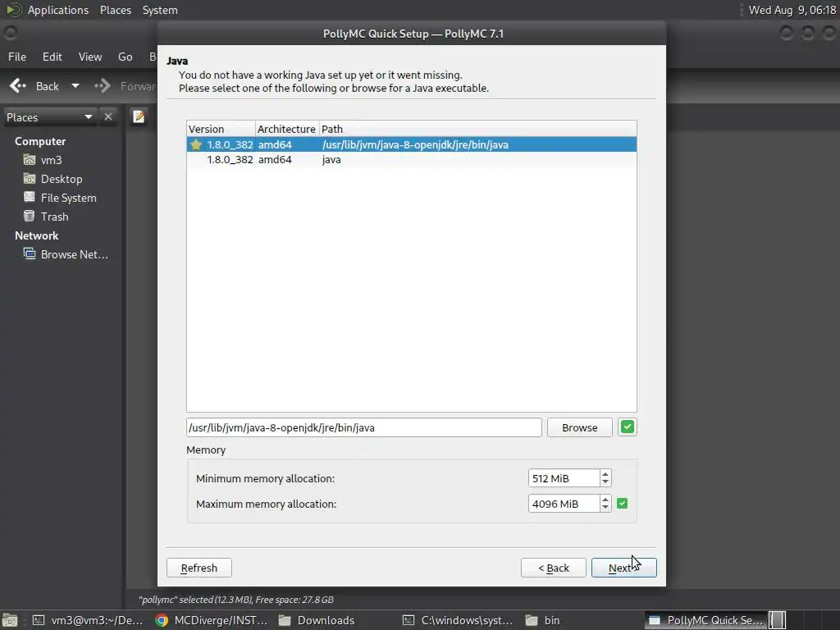Open Trash in Places sidebar

[x=46, y=217]
